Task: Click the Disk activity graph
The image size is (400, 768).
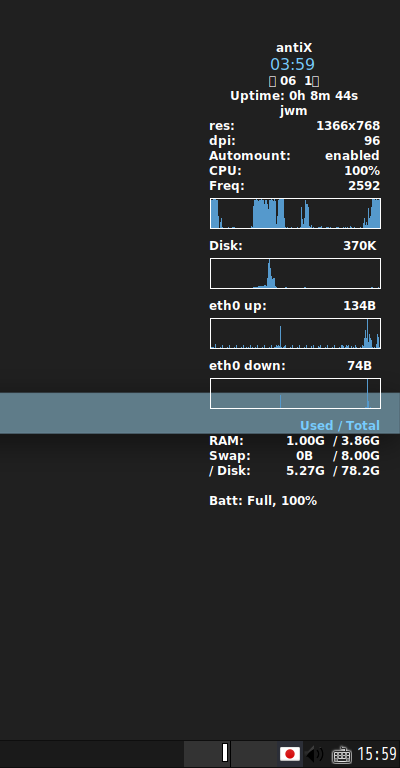Action: 295,273
